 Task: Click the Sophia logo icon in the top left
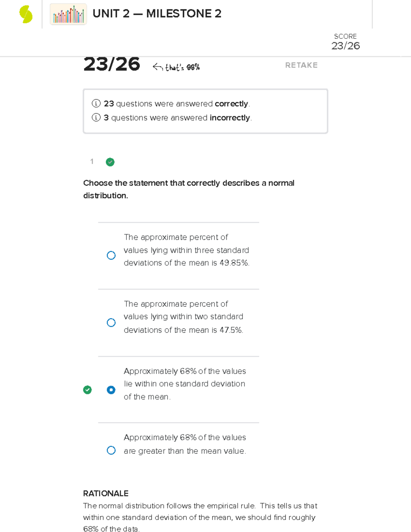coord(25,13)
